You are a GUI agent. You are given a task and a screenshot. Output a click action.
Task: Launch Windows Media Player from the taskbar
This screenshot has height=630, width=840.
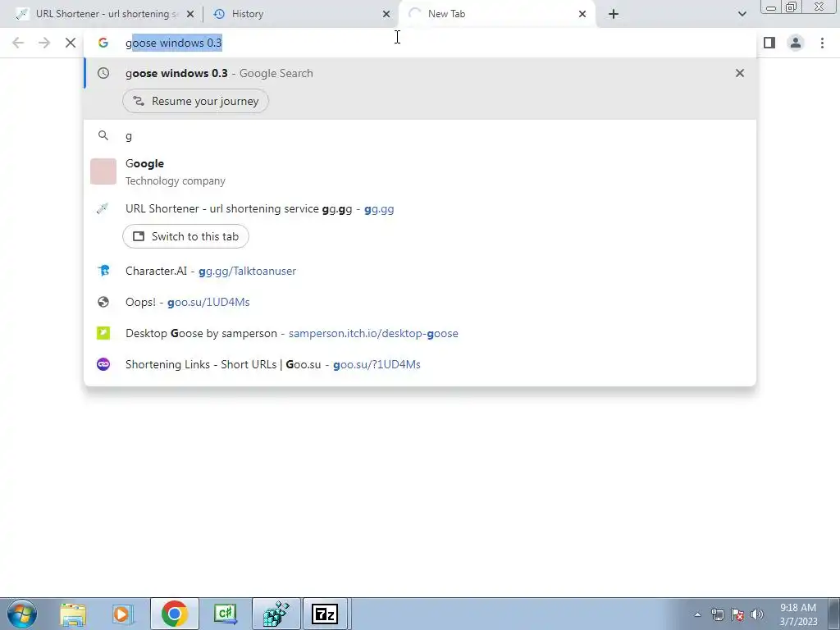click(123, 614)
